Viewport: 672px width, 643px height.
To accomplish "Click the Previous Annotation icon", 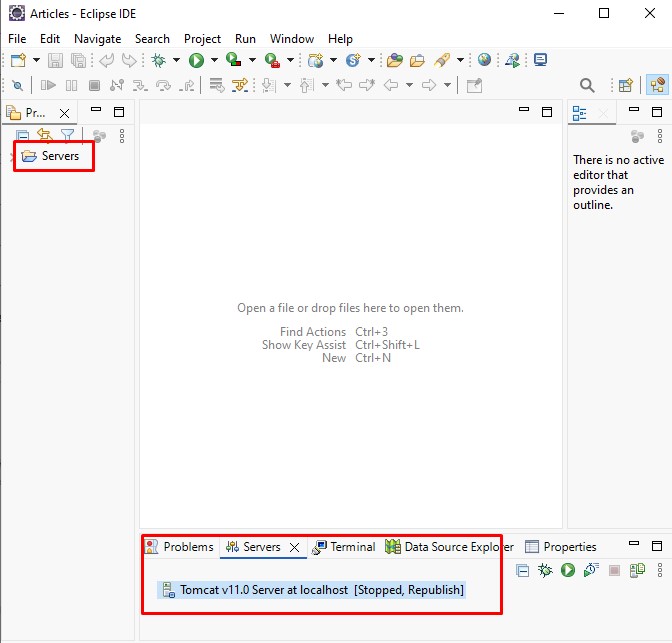I will tap(307, 85).
